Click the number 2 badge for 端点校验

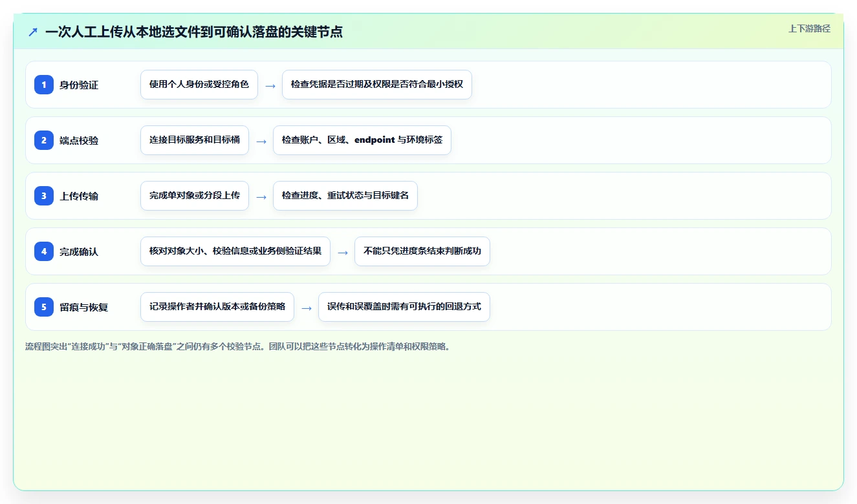point(44,140)
